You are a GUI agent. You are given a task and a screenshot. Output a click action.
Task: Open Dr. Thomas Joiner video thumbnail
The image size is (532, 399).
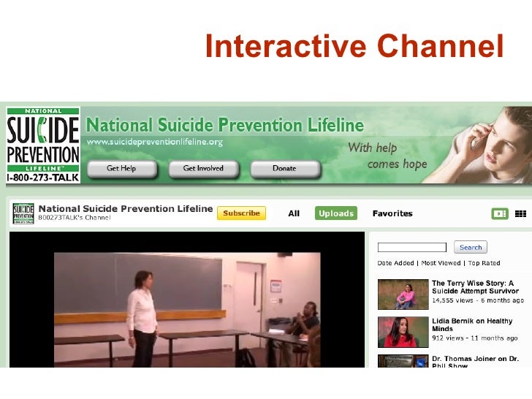coord(403,361)
